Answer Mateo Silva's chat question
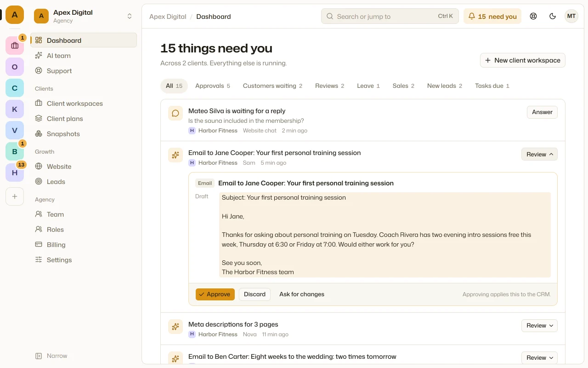Image resolution: width=588 pixels, height=368 pixels. [542, 112]
